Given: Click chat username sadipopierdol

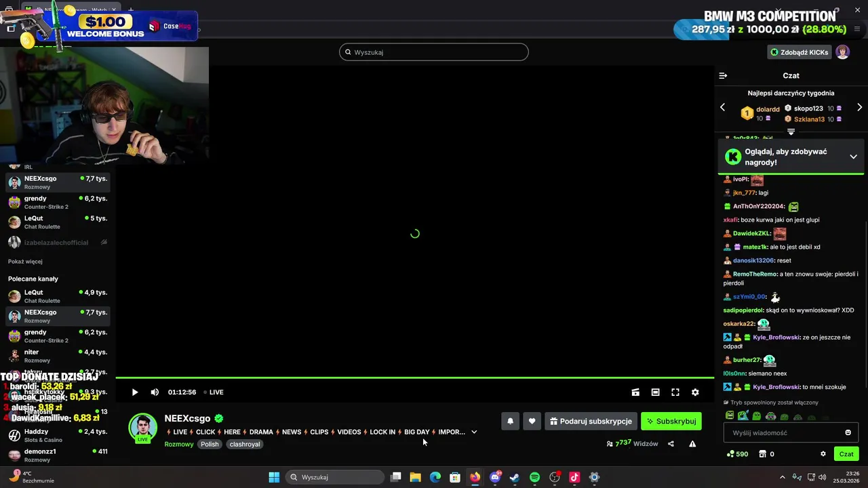Looking at the screenshot, I should (743, 310).
